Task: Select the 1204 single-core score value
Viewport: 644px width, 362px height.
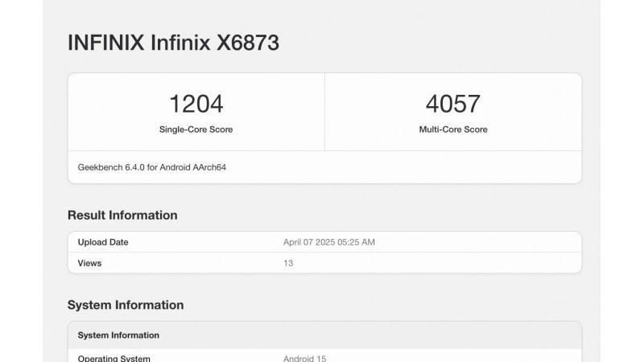Action: [x=196, y=104]
